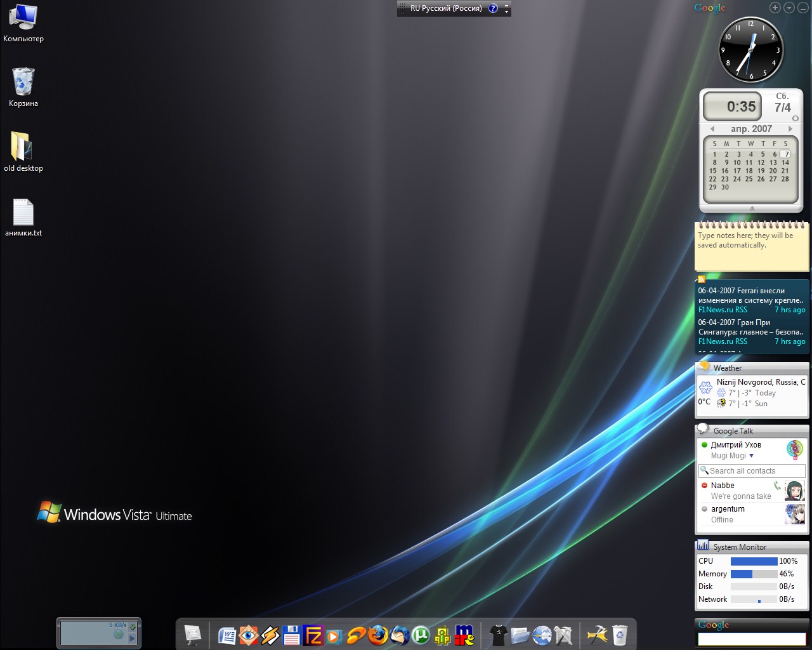The image size is (812, 650).
Task: Click Дмитрий Ухов profile avatar
Action: click(x=795, y=449)
